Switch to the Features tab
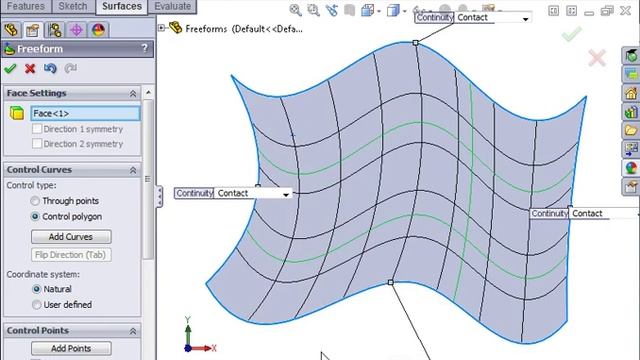The height and width of the screenshot is (360, 640). [x=26, y=7]
